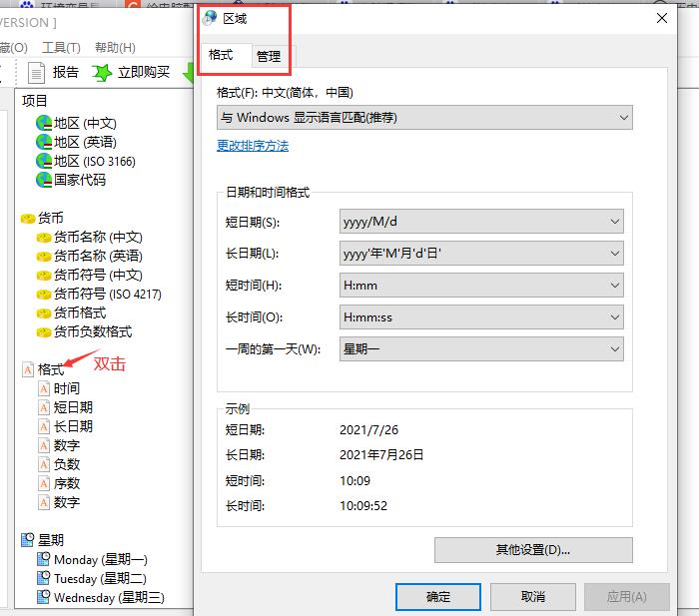The height and width of the screenshot is (616, 699).
Task: Click the calendar icon beside 星期 category
Action: click(x=28, y=540)
